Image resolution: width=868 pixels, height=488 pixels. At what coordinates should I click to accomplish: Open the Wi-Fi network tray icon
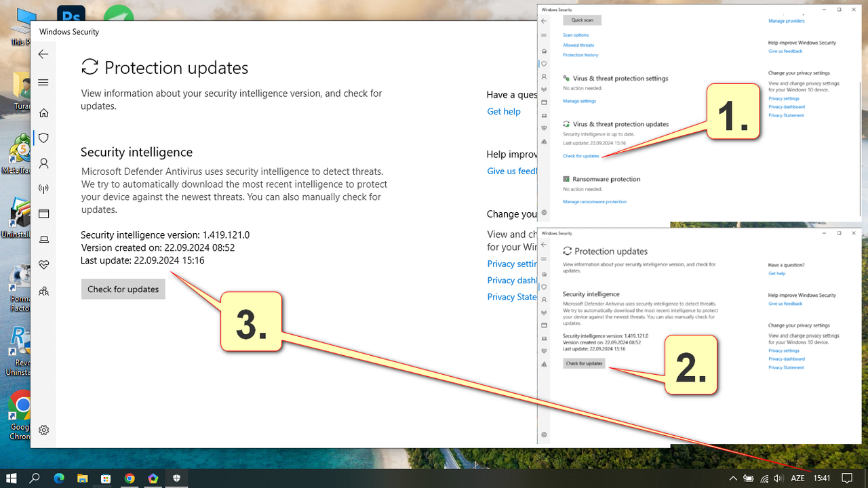click(x=764, y=479)
